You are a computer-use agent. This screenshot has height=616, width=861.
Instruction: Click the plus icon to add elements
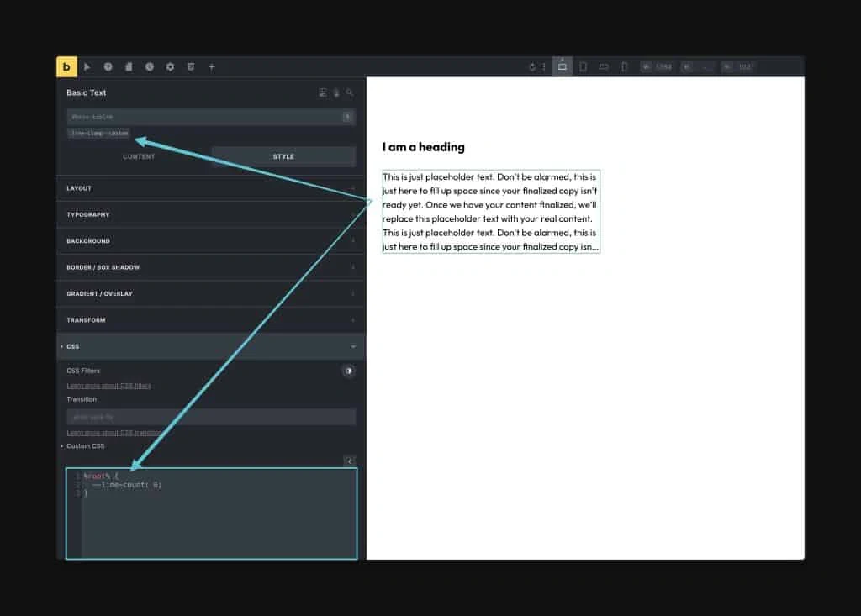point(212,67)
